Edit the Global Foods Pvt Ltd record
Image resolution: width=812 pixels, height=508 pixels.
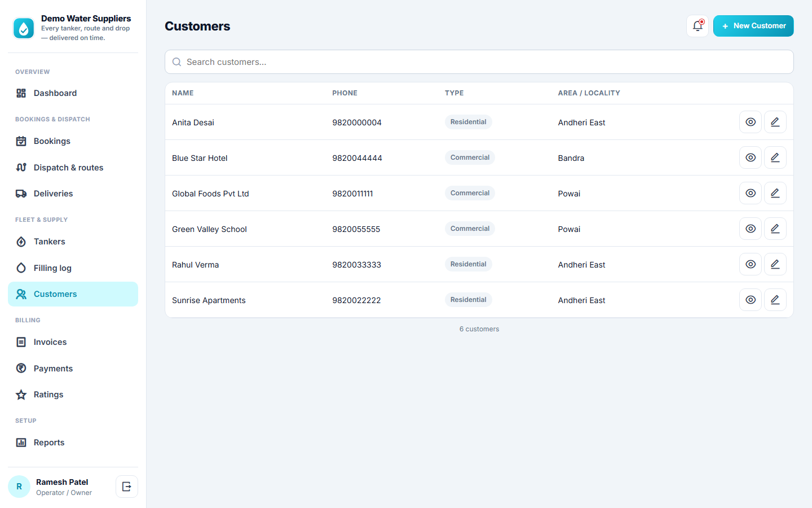(775, 193)
